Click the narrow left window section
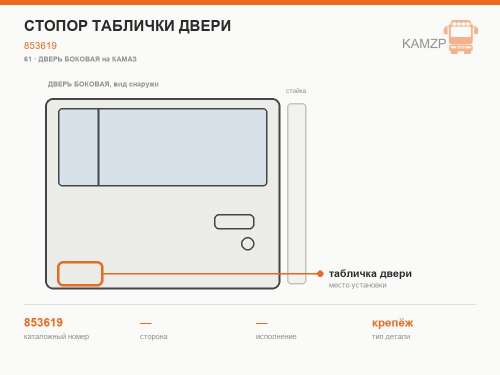 coord(78,147)
